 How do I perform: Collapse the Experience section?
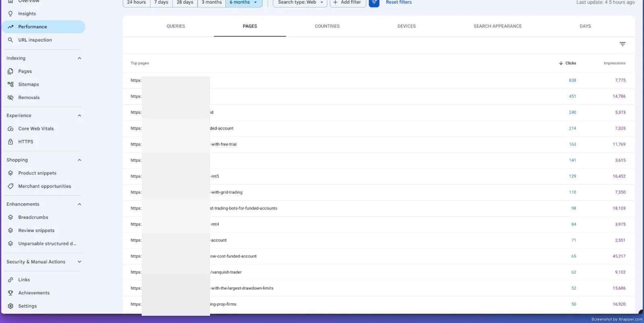point(79,116)
